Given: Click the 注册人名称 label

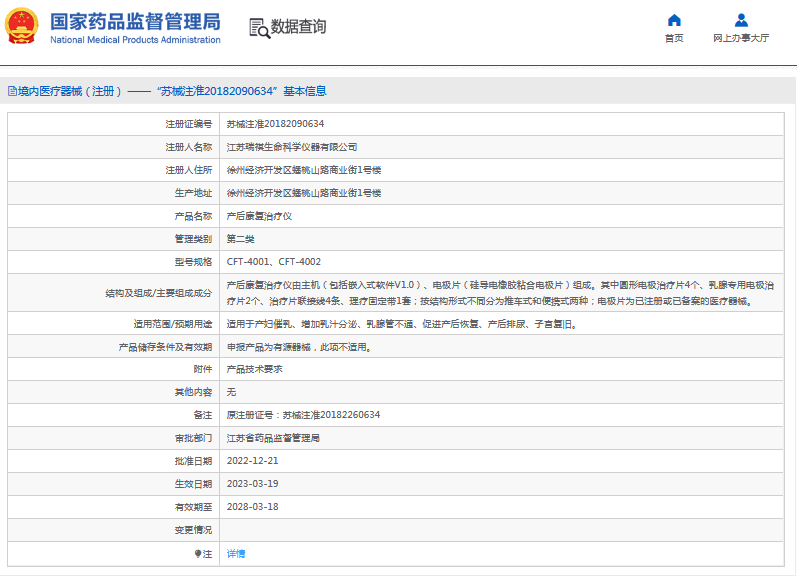Looking at the screenshot, I should click(x=189, y=147).
